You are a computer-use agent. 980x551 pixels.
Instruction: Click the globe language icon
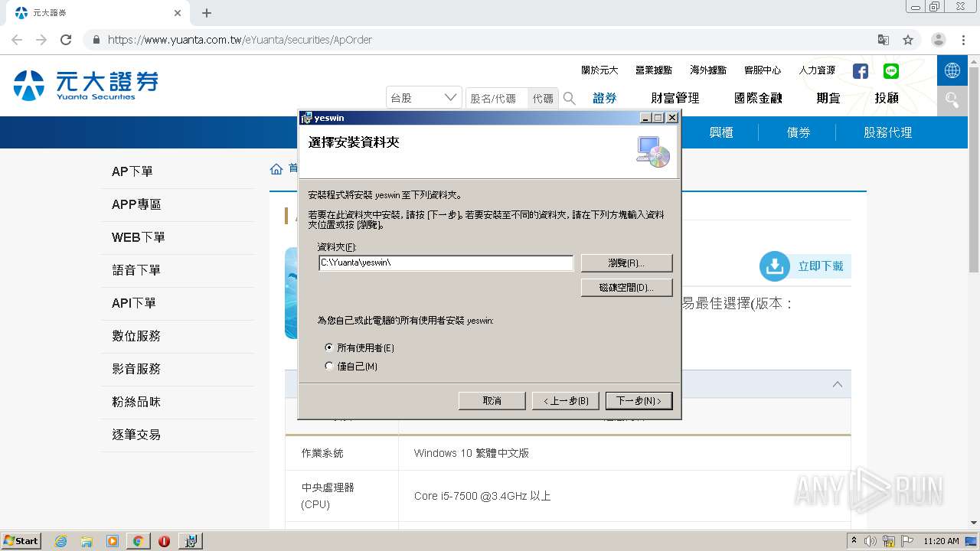(x=952, y=70)
